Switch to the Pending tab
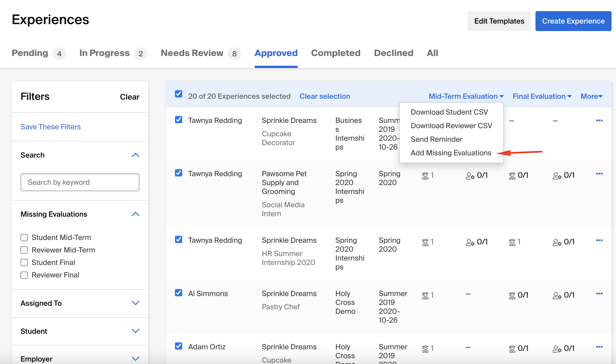Screen dimensions: 616x364 (39, 53)
